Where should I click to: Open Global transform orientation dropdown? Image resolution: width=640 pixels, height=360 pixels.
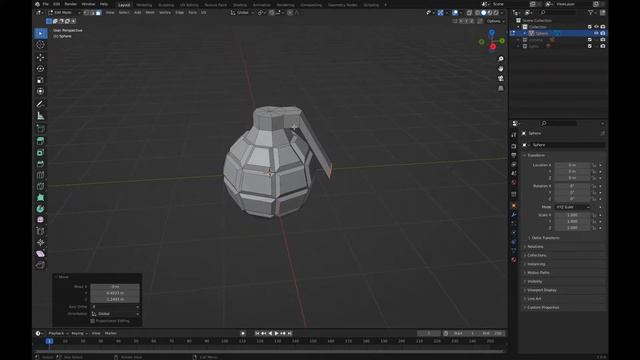(x=242, y=13)
